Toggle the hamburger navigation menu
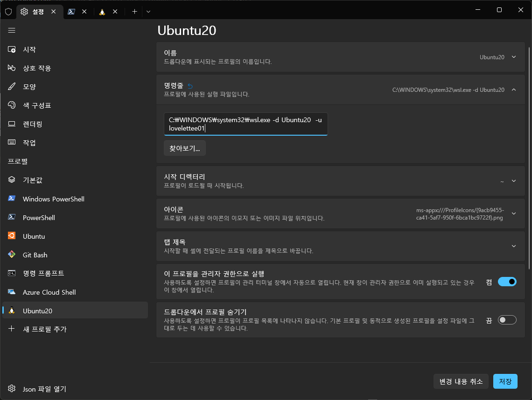 click(12, 30)
